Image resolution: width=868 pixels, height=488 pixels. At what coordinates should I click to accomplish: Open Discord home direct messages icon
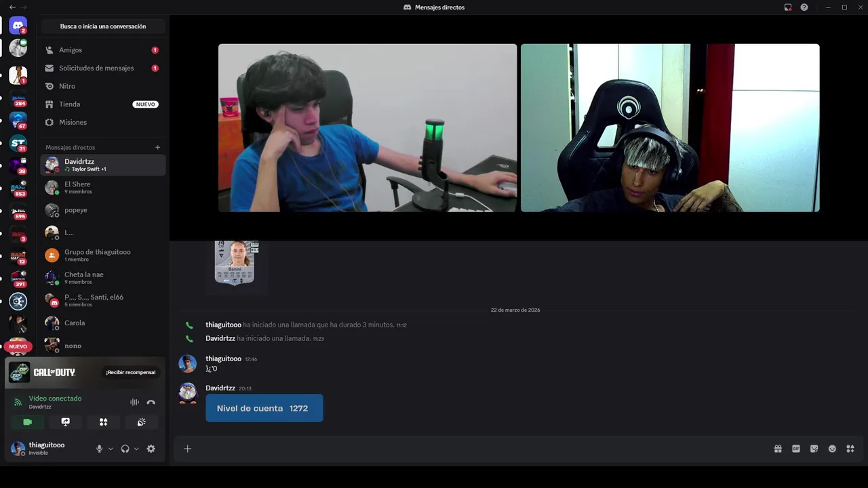pos(18,26)
